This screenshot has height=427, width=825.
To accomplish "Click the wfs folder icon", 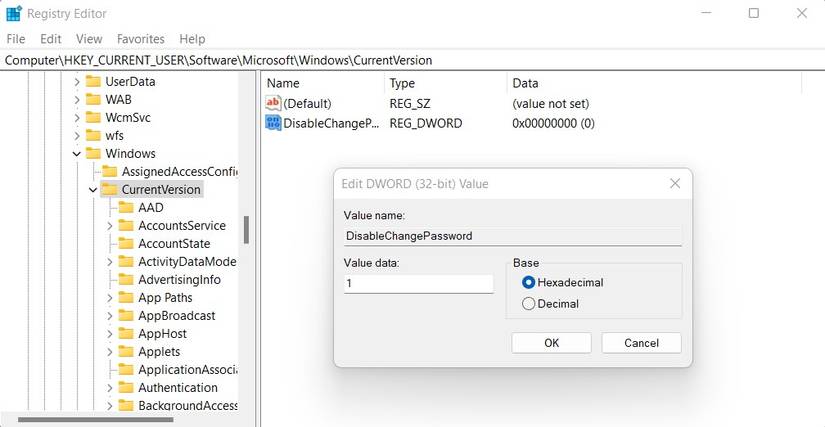I will (x=93, y=136).
